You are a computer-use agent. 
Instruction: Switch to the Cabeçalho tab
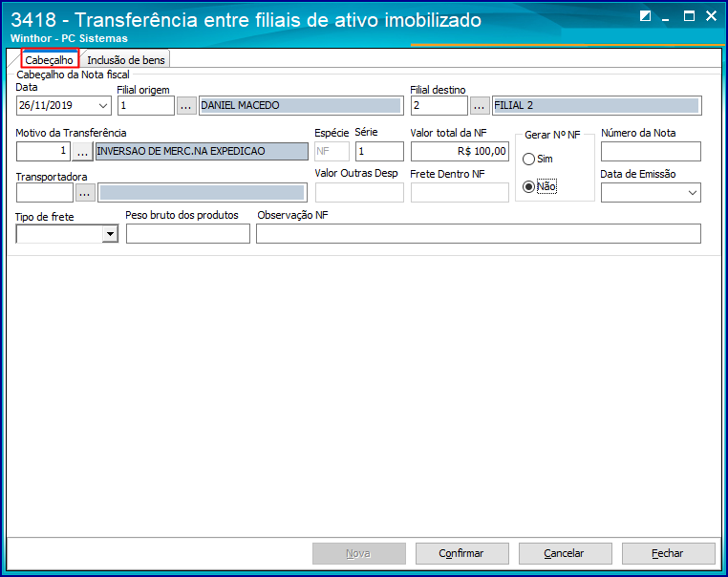click(50, 60)
